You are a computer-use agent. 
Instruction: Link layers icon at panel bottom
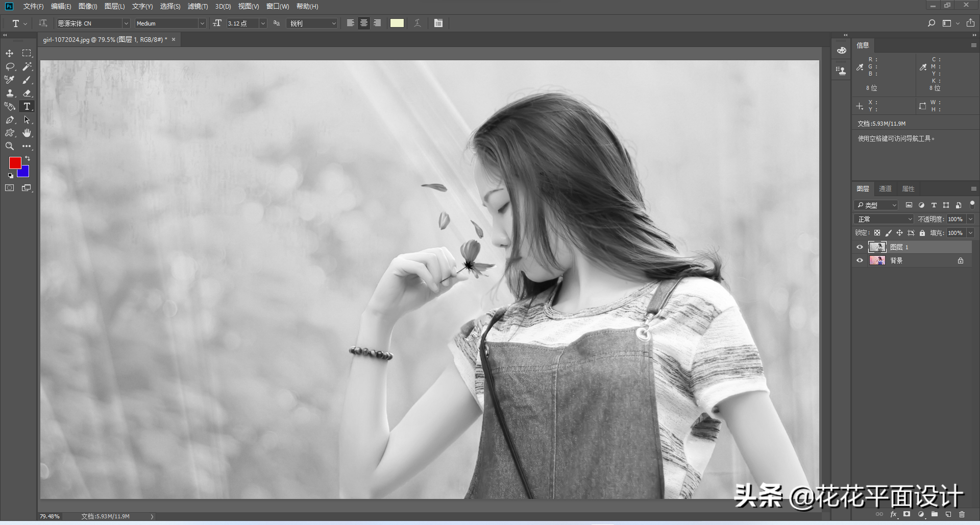click(x=879, y=514)
